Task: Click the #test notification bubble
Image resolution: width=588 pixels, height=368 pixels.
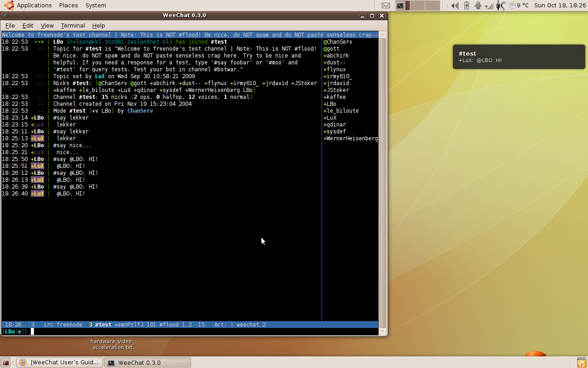Action: [519, 57]
